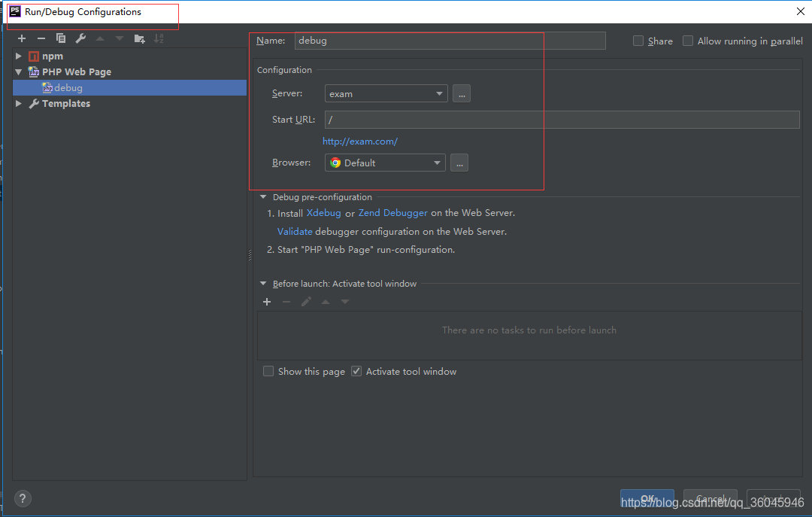Image resolution: width=812 pixels, height=517 pixels.
Task: Collapse the Debug pre-configuration section
Action: click(263, 196)
